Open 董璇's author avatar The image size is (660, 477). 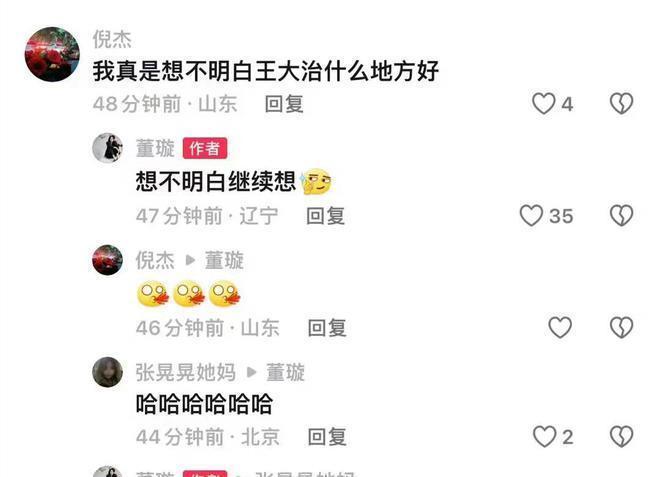click(107, 148)
